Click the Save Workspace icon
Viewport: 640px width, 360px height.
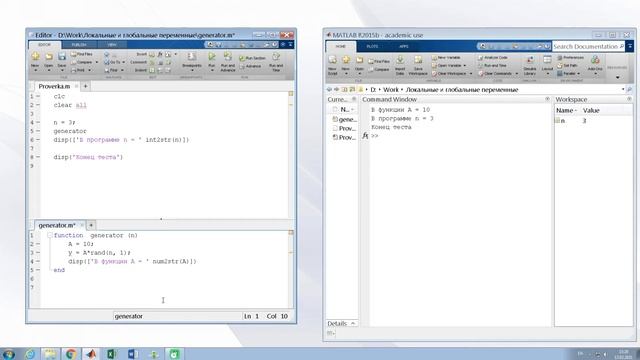pyautogui.click(x=418, y=60)
